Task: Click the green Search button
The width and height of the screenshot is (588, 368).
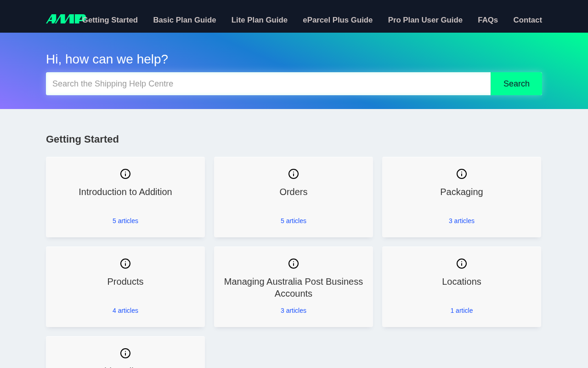Action: (x=516, y=84)
